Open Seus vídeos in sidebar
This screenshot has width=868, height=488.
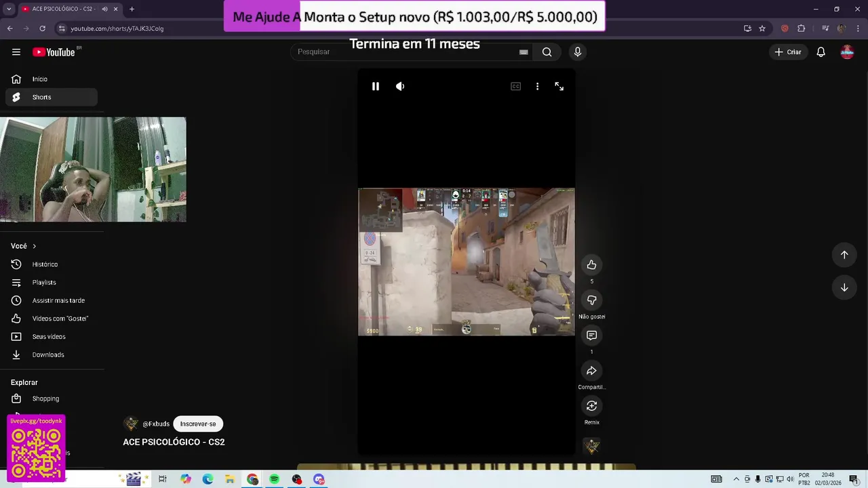[x=52, y=336]
